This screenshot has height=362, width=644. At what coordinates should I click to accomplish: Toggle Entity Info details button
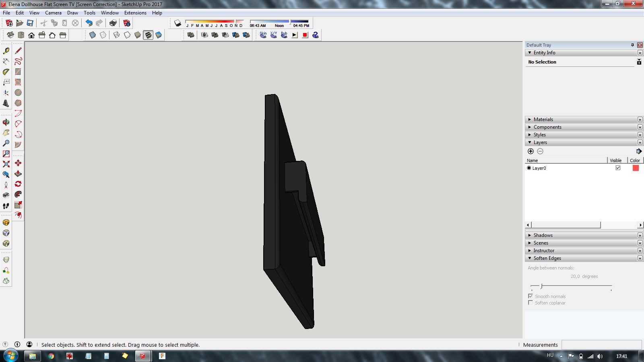tap(639, 62)
